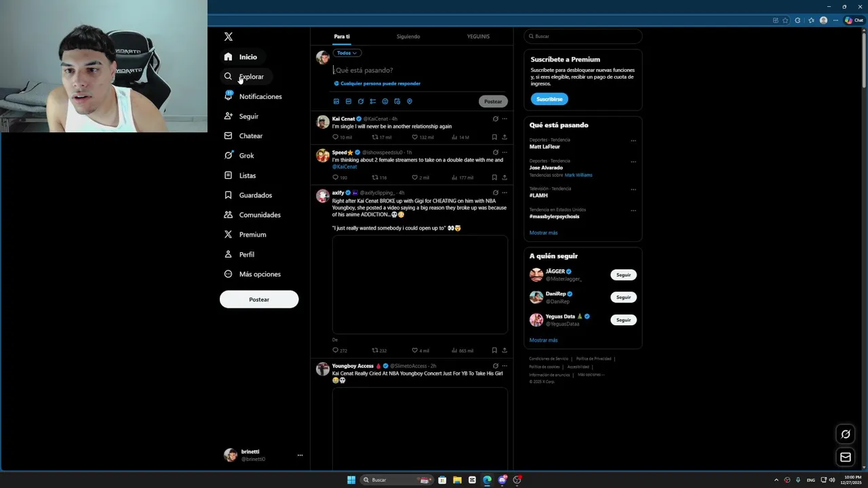The image size is (868, 488).
Task: Open Microsoft Store taskbar icon
Action: pyautogui.click(x=442, y=480)
